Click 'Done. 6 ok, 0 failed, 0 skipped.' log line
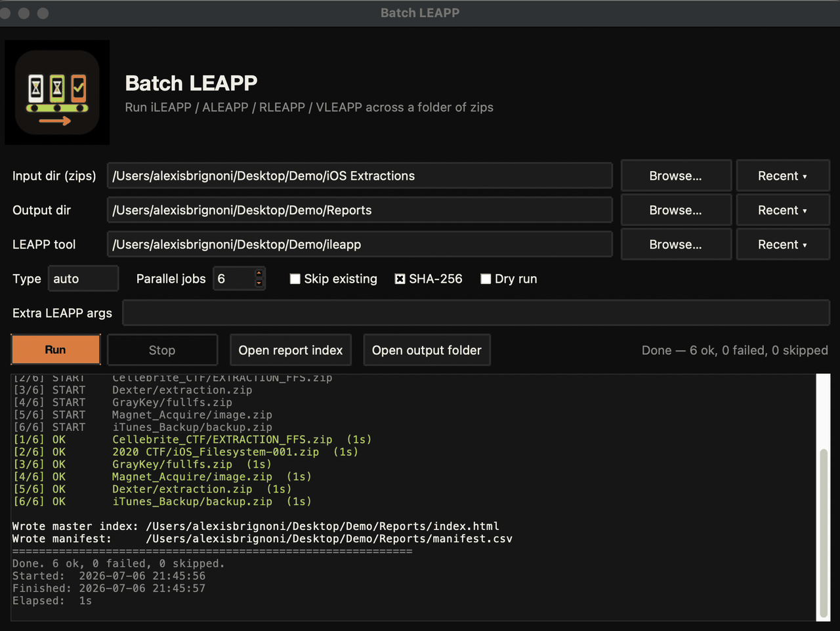840x631 pixels. [119, 563]
